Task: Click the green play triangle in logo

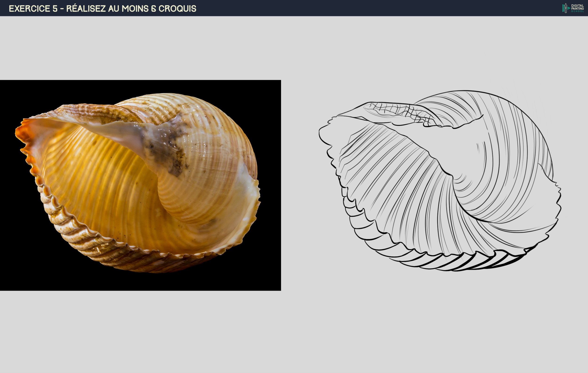Action: point(569,8)
